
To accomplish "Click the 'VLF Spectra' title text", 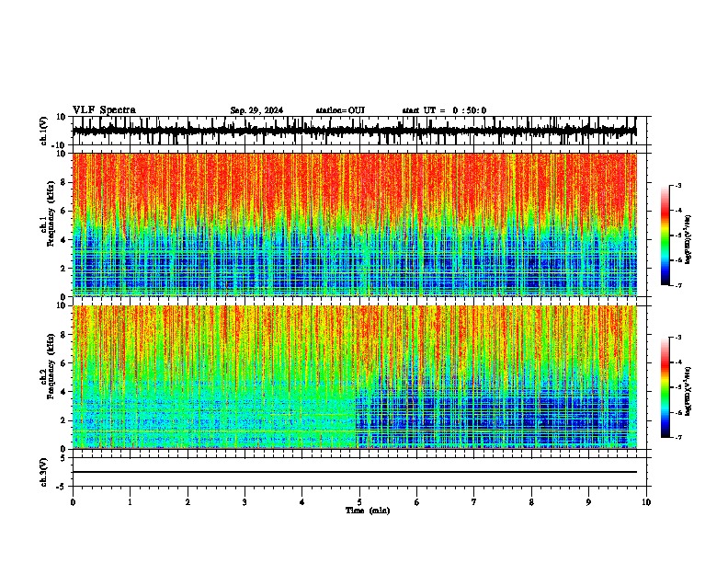I will tap(104, 110).
